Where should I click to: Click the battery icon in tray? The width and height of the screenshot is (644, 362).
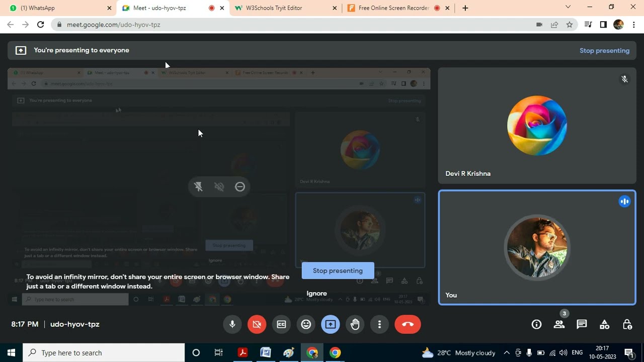click(x=541, y=353)
